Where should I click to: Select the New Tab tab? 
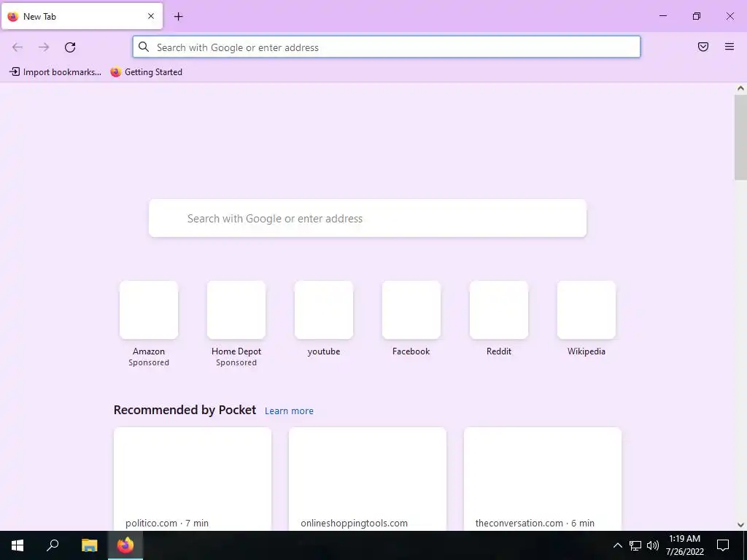coord(82,16)
